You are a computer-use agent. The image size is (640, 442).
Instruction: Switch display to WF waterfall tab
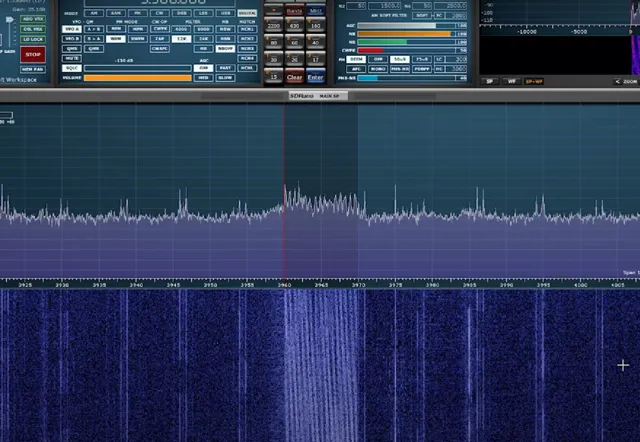coord(511,80)
